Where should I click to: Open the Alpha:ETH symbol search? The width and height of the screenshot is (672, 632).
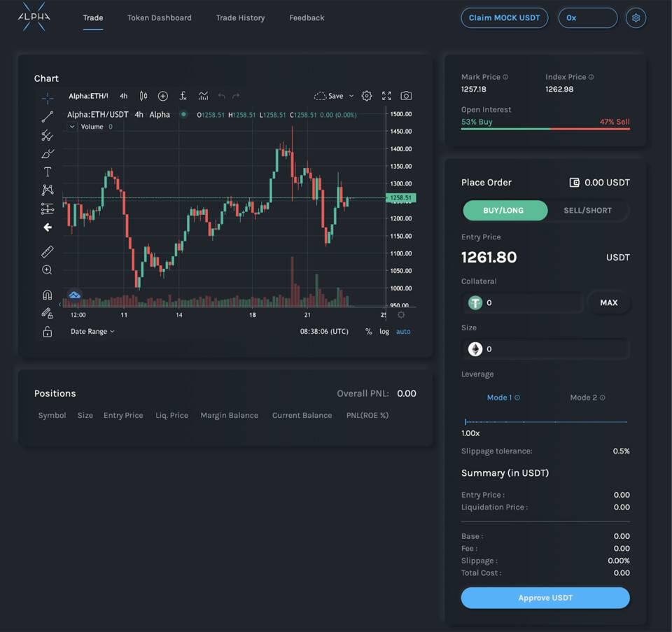[x=88, y=96]
